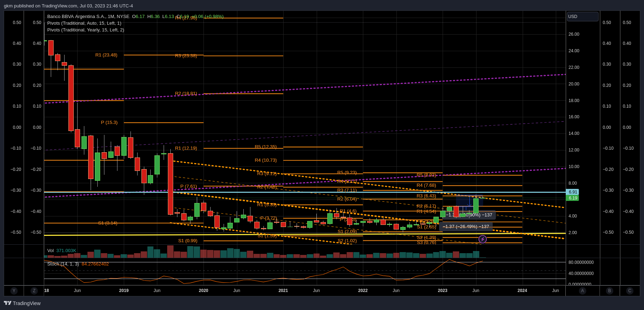This screenshot has width=644, height=310.
Task: Click the S1 (2.09) pivot label
Action: coord(347,232)
